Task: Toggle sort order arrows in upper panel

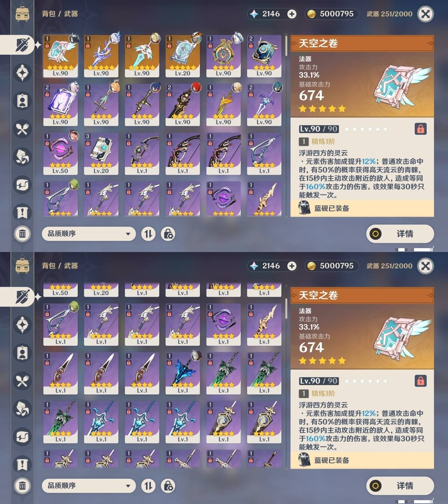Action: point(148,234)
